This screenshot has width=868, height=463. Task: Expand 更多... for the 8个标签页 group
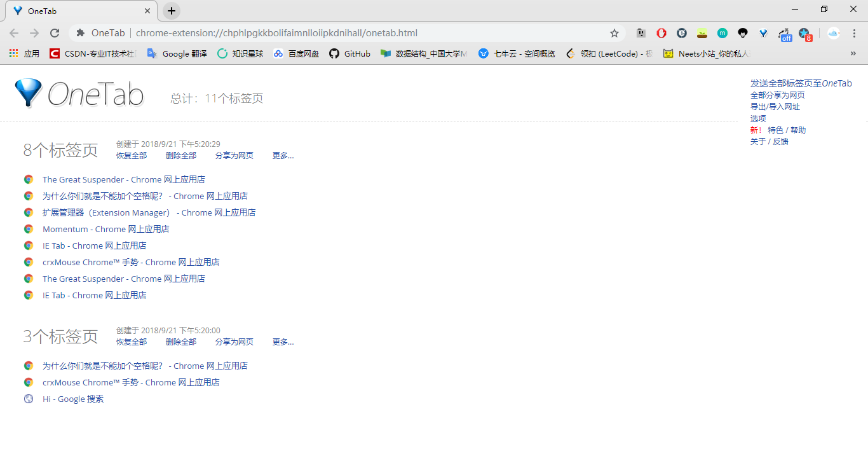point(283,155)
